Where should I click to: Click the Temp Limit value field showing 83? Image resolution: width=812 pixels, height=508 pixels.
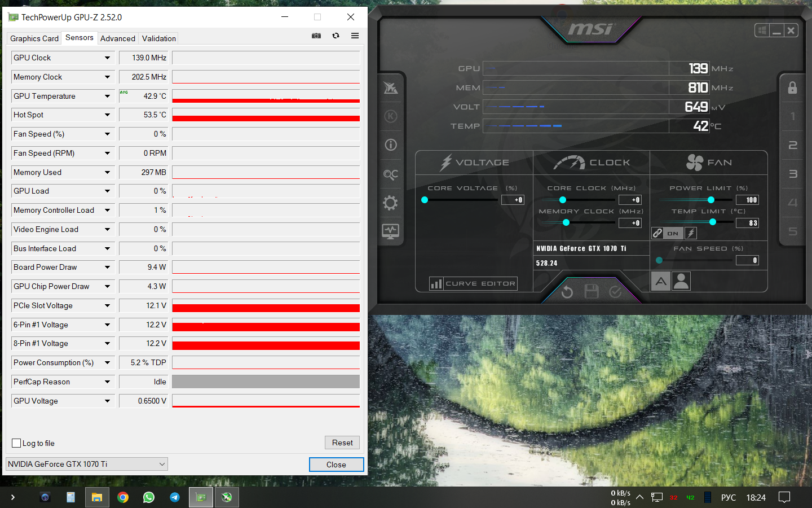[x=748, y=223]
